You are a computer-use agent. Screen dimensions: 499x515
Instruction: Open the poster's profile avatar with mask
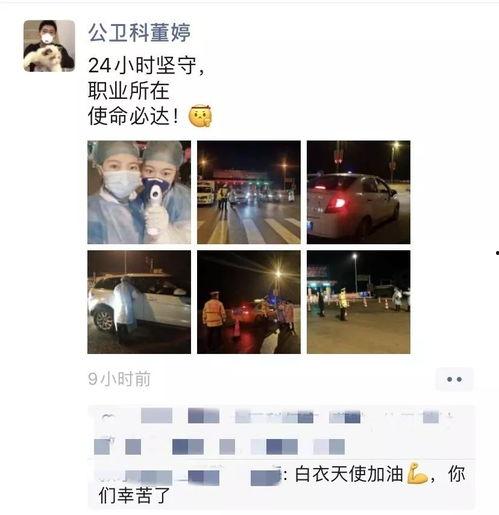pos(49,46)
